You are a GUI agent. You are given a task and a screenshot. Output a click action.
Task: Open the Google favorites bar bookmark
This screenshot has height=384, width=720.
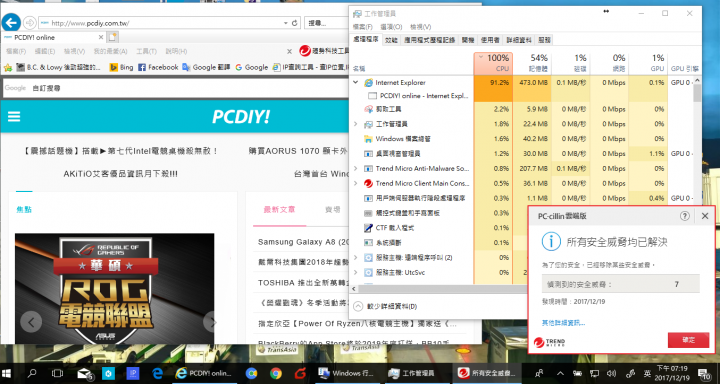click(252, 67)
